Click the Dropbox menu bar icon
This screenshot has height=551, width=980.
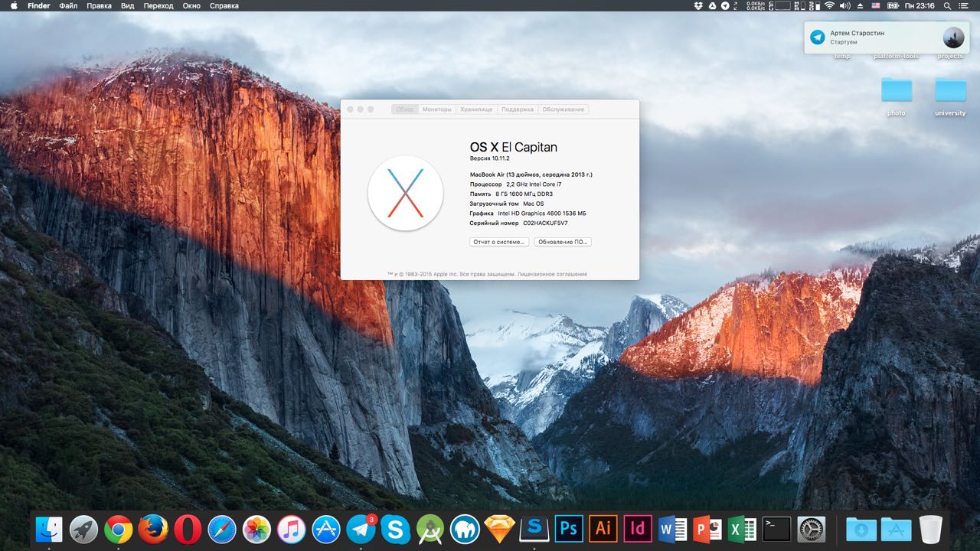click(x=698, y=5)
